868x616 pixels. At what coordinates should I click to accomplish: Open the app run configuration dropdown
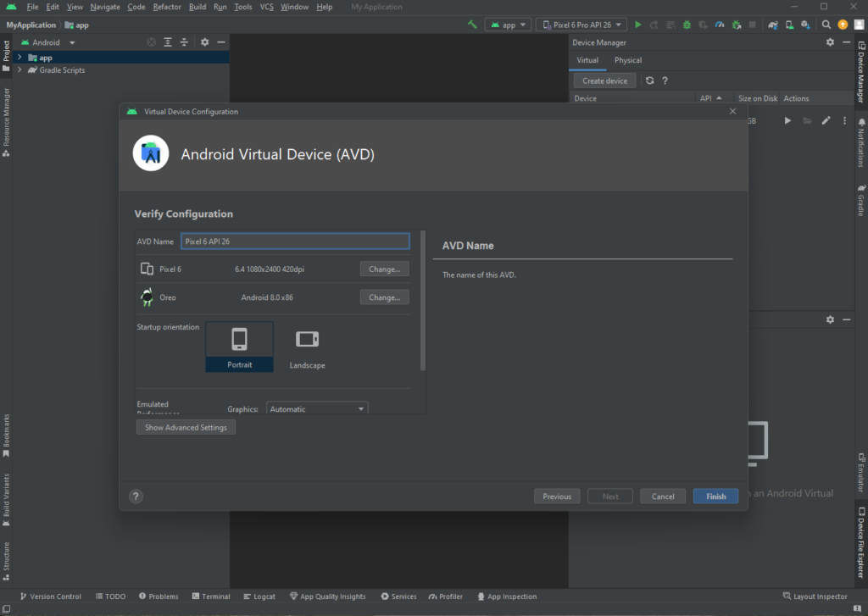point(509,25)
